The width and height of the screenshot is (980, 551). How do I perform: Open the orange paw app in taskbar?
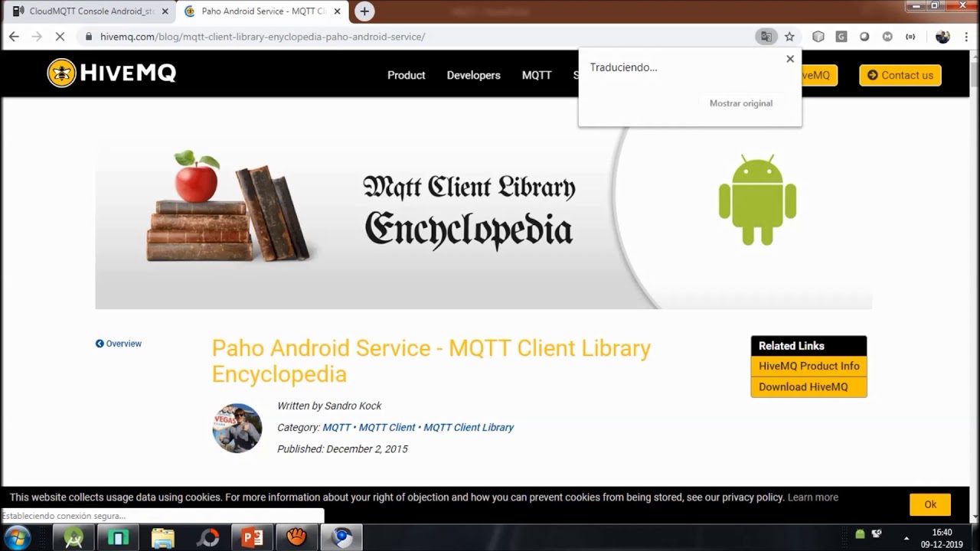296,537
